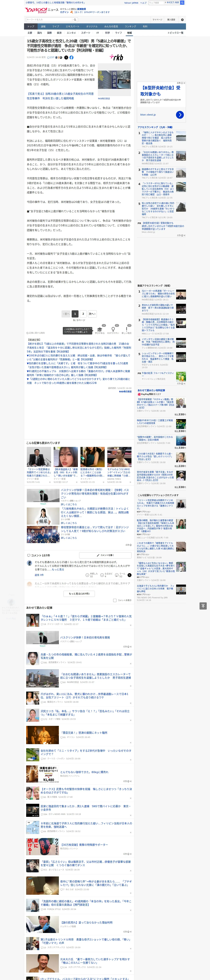Click the 有料 tab
This screenshot has height=980, width=210.
coord(145,27)
